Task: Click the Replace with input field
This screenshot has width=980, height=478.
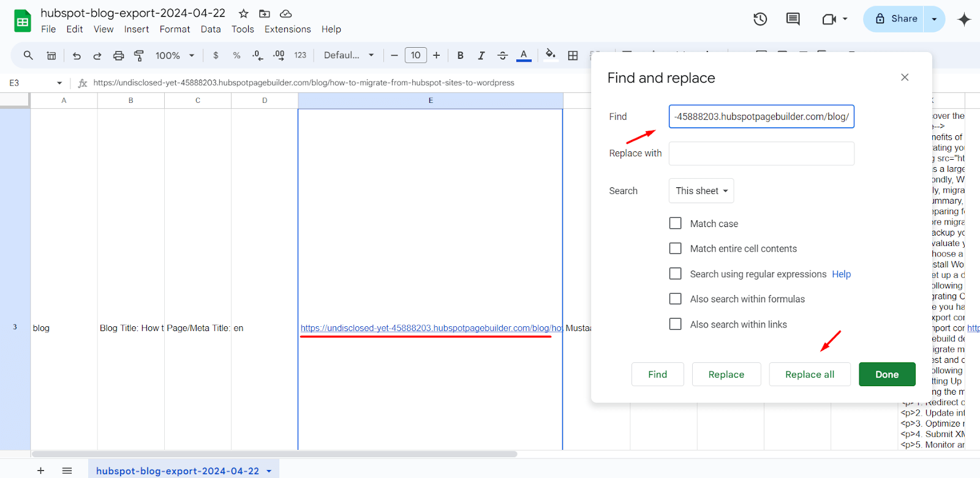Action: coord(761,154)
